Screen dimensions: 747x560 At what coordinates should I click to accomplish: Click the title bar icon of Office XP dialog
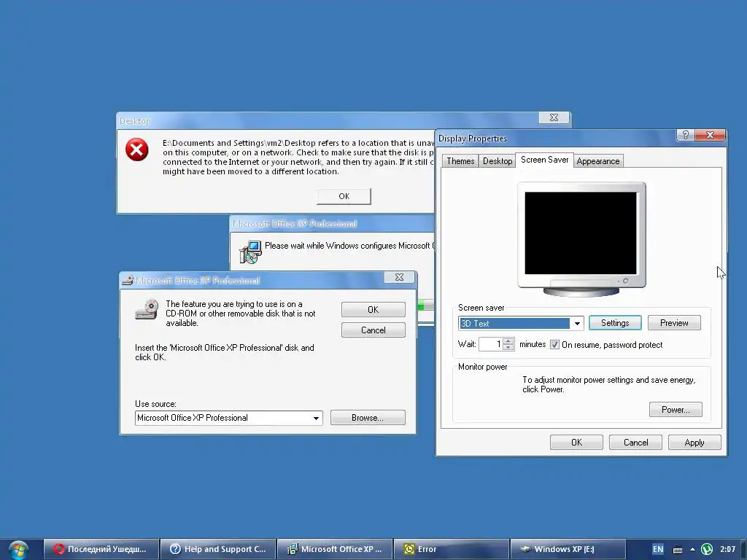[127, 280]
